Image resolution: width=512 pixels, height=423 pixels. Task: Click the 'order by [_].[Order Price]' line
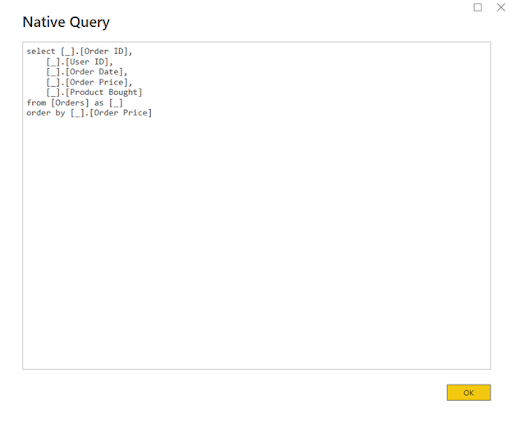coord(89,113)
